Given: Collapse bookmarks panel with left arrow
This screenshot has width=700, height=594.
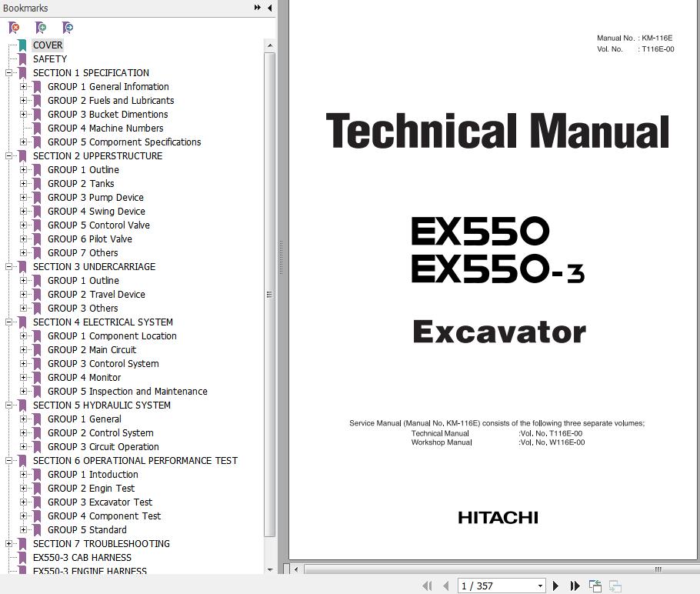Looking at the screenshot, I should point(270,8).
